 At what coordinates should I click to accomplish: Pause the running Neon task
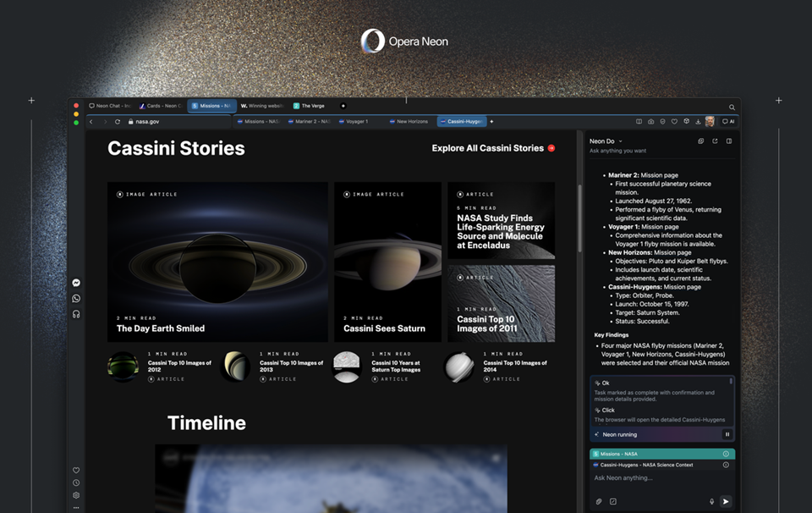coord(727,434)
